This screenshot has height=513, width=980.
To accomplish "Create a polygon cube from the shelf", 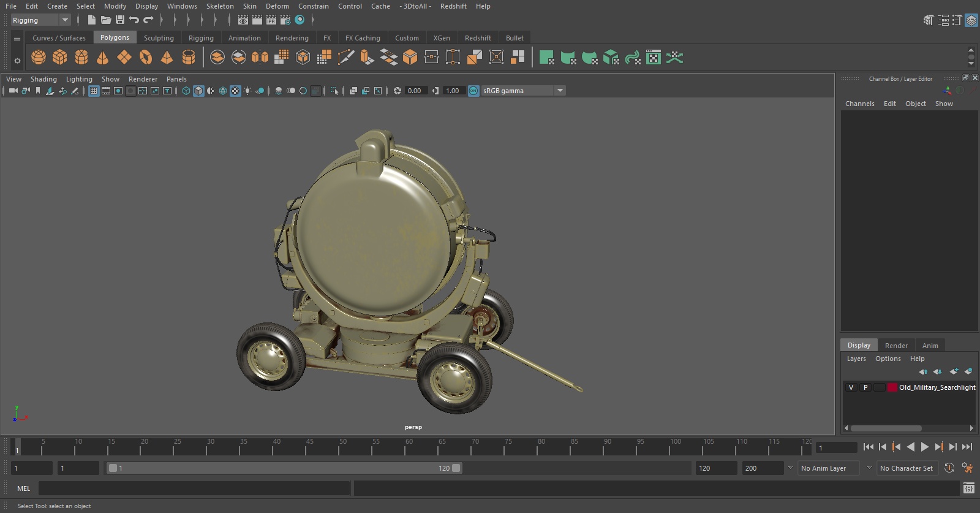I will click(60, 58).
